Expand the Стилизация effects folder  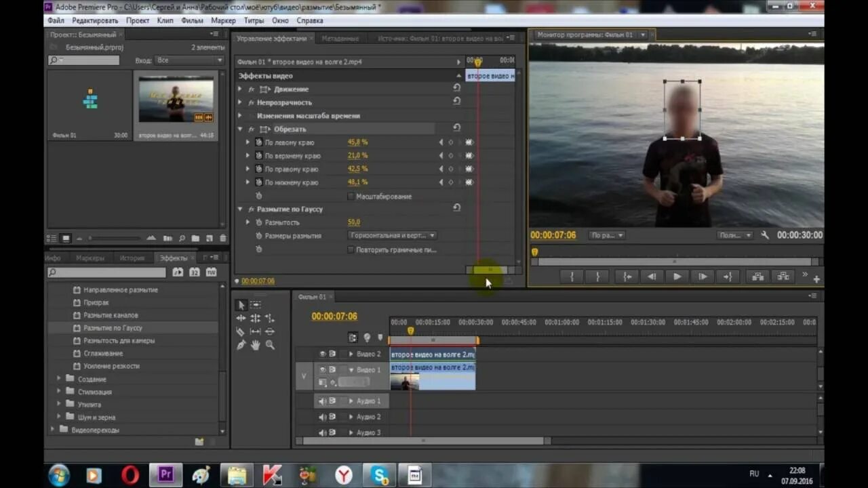click(x=59, y=392)
